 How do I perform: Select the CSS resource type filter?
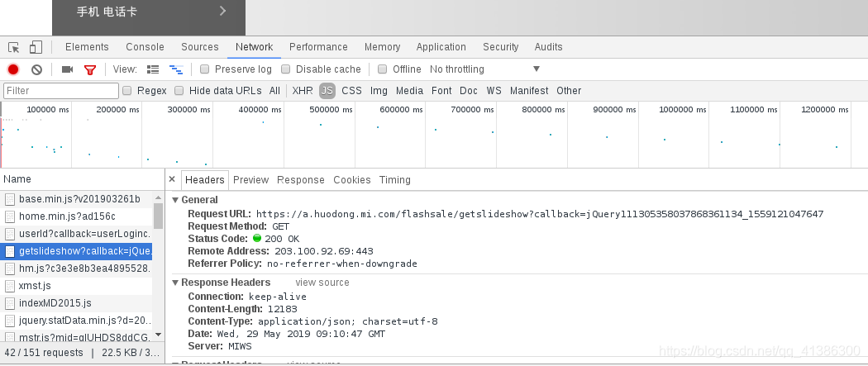point(351,91)
